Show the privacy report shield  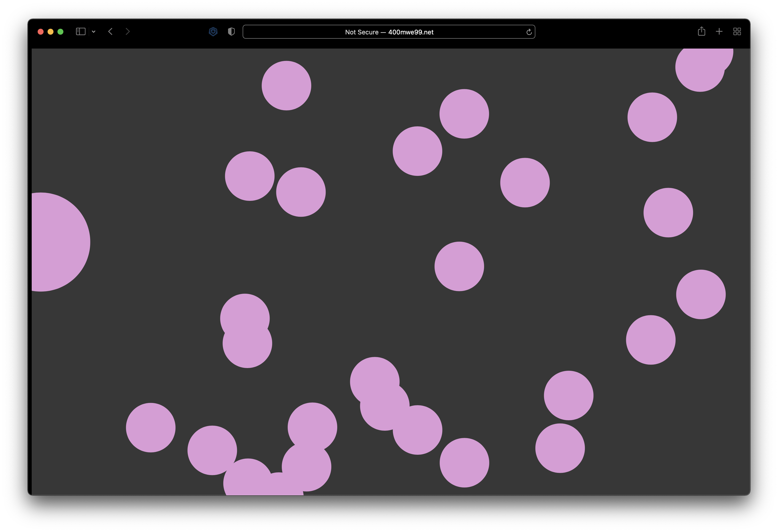click(x=231, y=31)
